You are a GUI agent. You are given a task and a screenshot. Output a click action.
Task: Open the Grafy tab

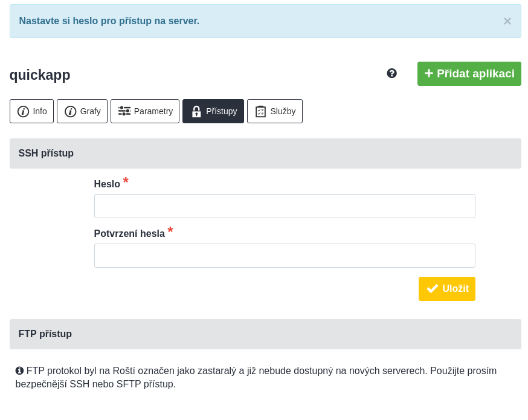pos(82,111)
